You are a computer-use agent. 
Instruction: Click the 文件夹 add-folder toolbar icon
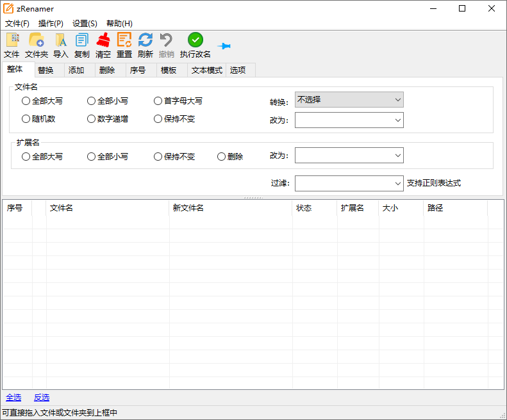tap(36, 40)
